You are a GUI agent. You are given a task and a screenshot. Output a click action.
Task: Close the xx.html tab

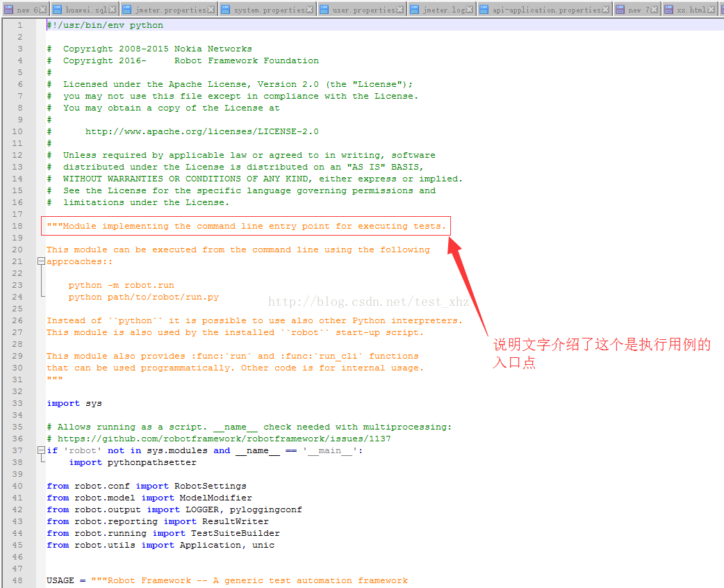[711, 9]
